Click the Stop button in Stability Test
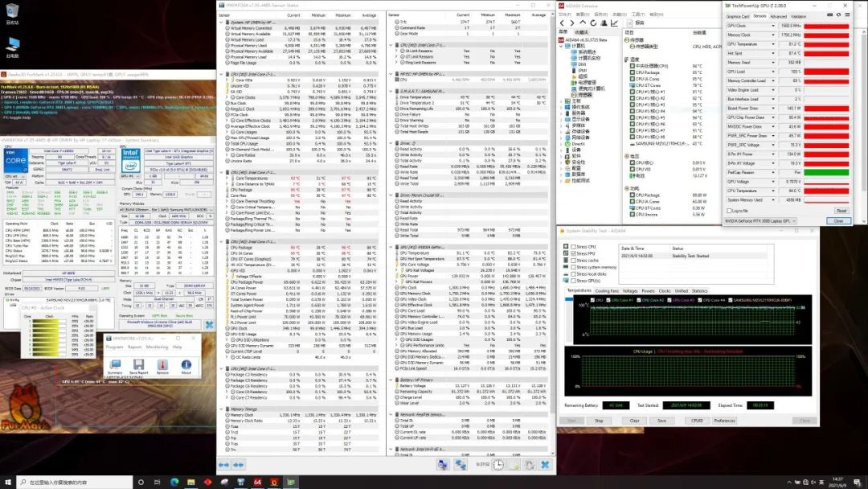The height and width of the screenshot is (489, 868). point(598,421)
